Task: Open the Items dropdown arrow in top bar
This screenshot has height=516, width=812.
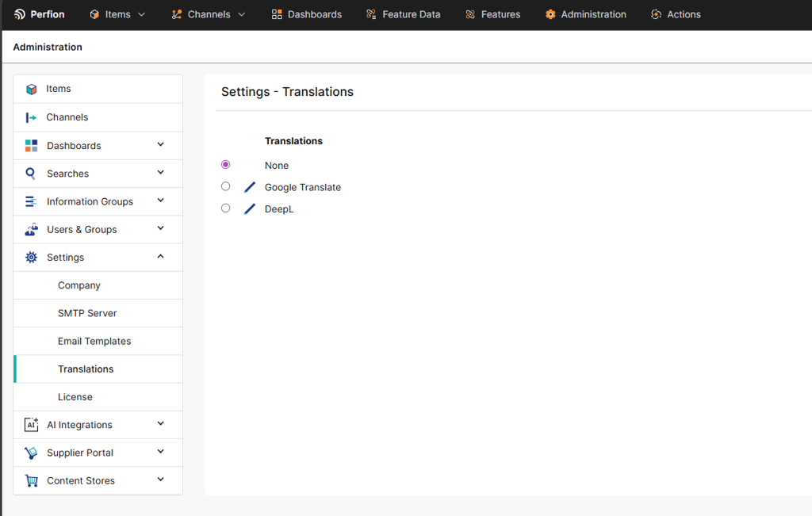Action: [x=141, y=14]
